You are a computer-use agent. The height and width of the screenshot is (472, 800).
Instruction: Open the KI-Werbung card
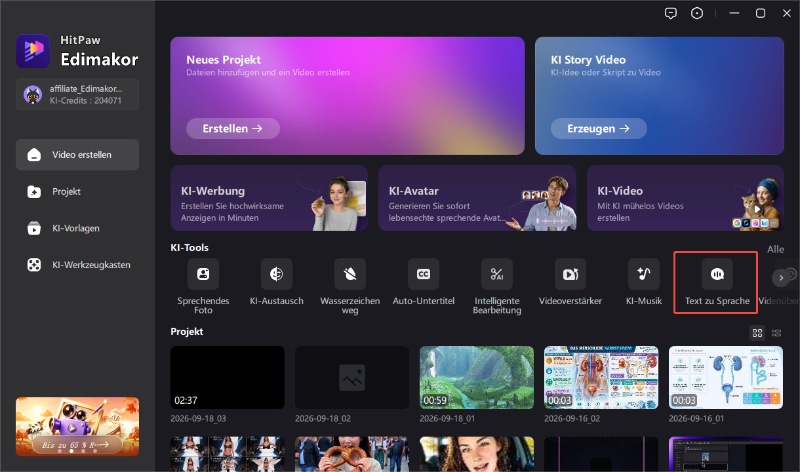[269, 198]
